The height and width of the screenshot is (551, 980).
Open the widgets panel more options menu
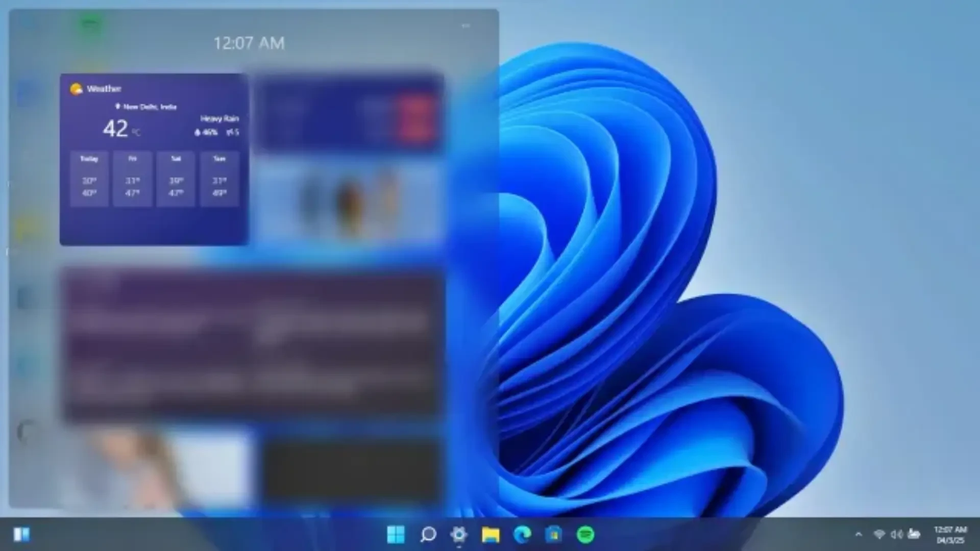tap(465, 26)
